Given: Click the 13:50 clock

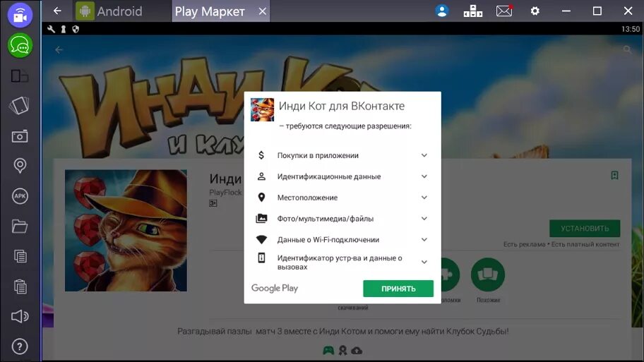Looking at the screenshot, I should point(631,29).
